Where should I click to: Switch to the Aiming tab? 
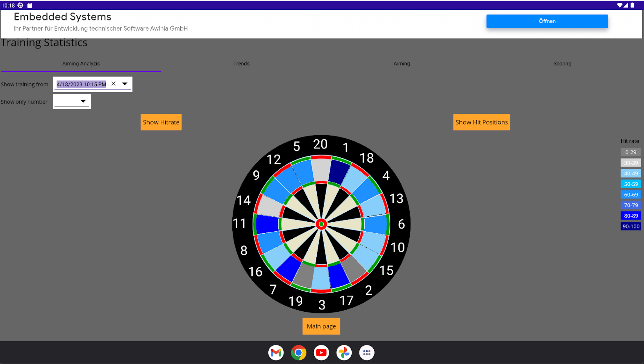[x=402, y=63]
